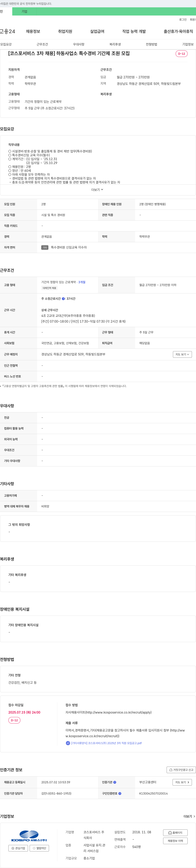Viewport: 196px width, 868px height.
Task: Click contact 김민나(051-860-1953)
Action: [x=56, y=793]
